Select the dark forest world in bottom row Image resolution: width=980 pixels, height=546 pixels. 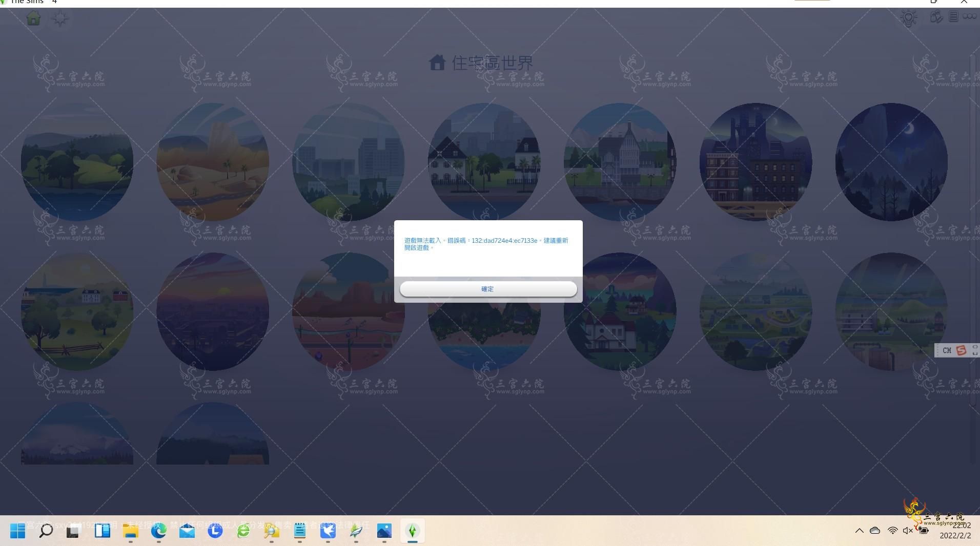coord(213,433)
